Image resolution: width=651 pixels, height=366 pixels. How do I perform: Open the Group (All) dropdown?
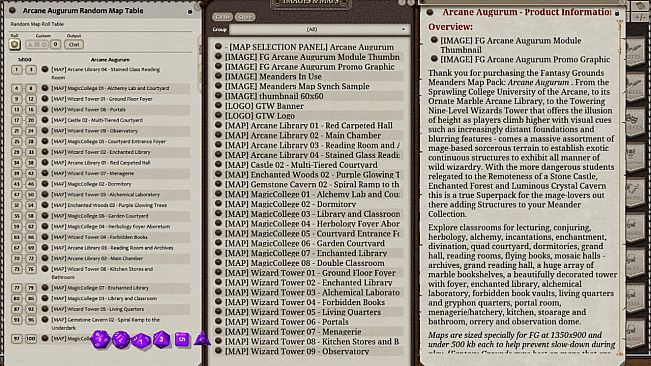coord(319,29)
